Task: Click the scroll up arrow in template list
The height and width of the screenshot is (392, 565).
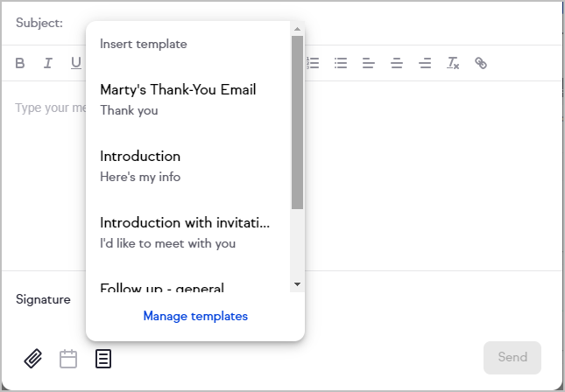Action: [x=297, y=29]
